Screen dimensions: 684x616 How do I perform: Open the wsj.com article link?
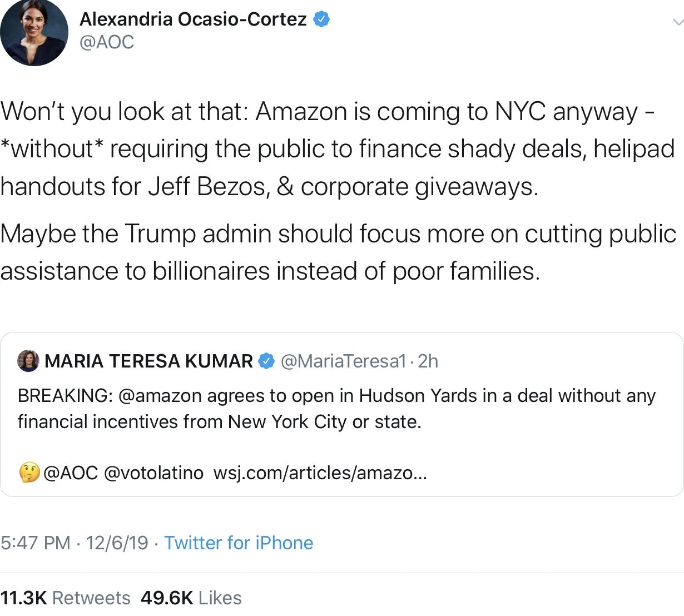coord(320,473)
